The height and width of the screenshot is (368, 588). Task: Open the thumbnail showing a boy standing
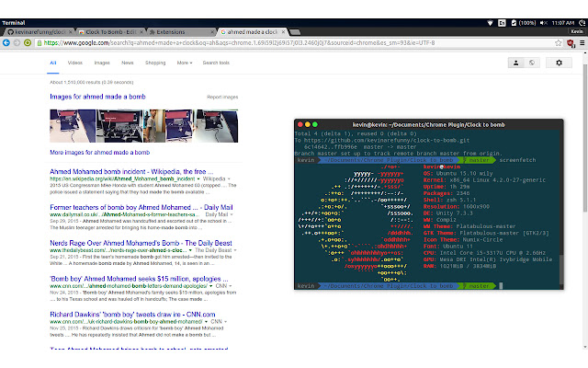154,126
